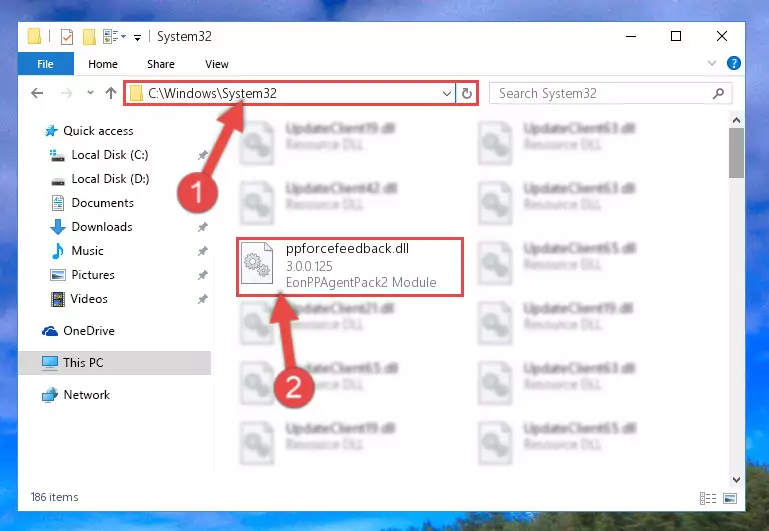Click the New folder quick access icon
Image resolution: width=769 pixels, height=531 pixels.
click(89, 37)
